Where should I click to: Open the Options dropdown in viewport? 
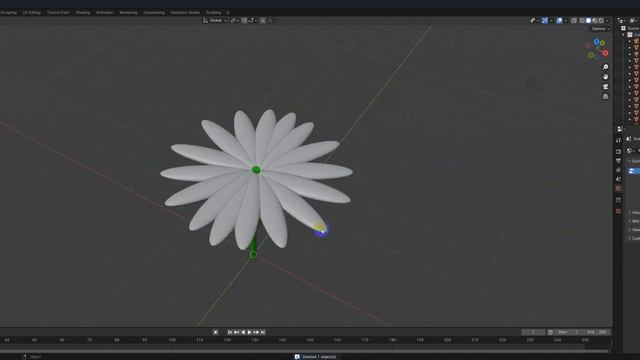[x=600, y=29]
